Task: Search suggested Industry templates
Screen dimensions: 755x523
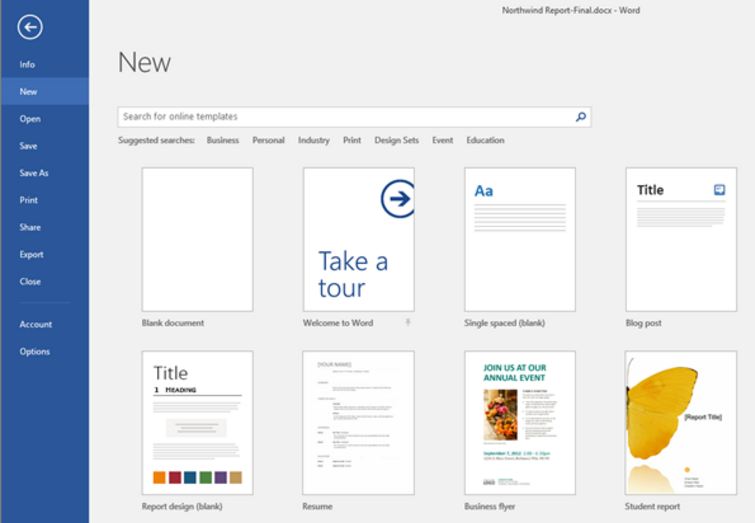Action: 313,140
